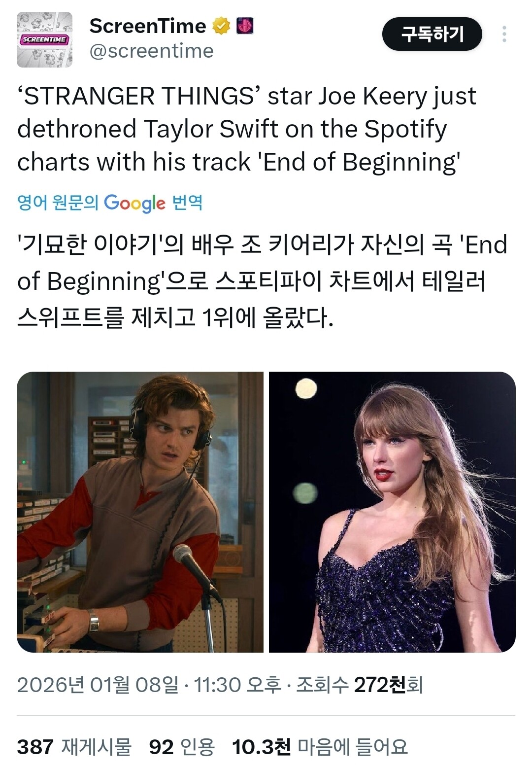Open the ScreenTime profile avatar

(x=45, y=39)
